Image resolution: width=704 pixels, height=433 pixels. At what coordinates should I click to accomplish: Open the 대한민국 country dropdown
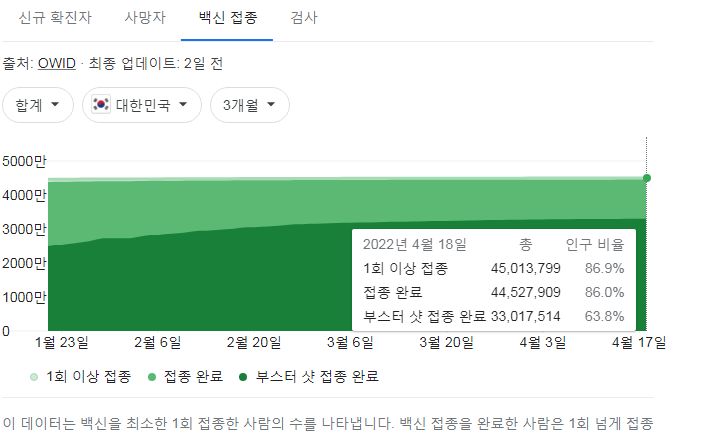click(x=142, y=105)
